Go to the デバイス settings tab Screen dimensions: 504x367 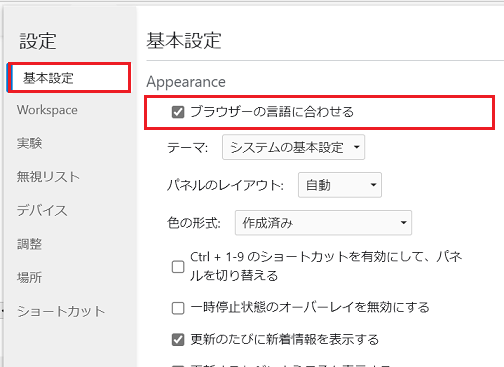point(42,210)
